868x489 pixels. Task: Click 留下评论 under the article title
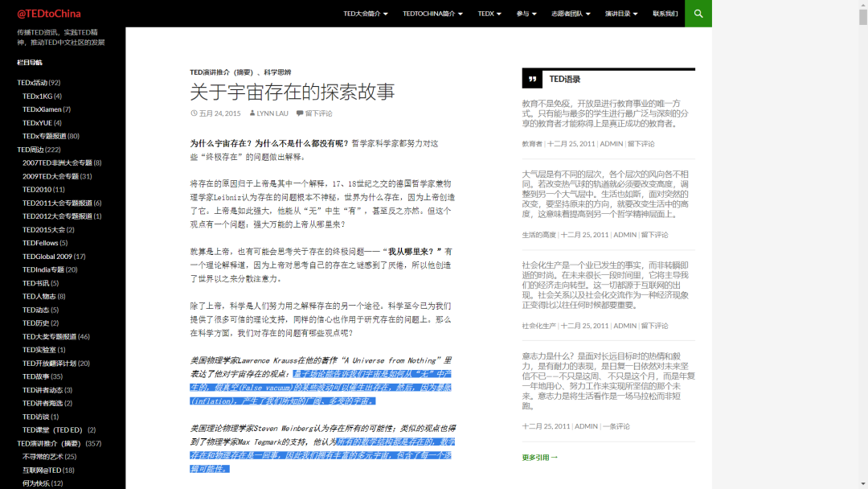click(x=319, y=113)
